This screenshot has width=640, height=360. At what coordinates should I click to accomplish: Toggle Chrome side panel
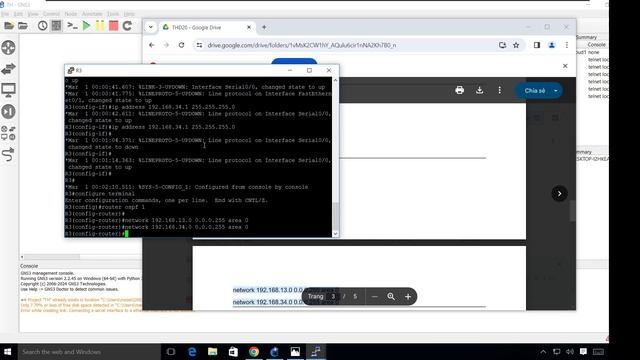(x=537, y=45)
